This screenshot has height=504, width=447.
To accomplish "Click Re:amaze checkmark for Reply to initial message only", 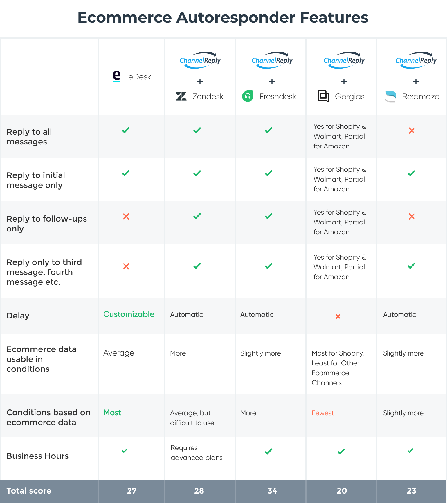I will 411,173.
